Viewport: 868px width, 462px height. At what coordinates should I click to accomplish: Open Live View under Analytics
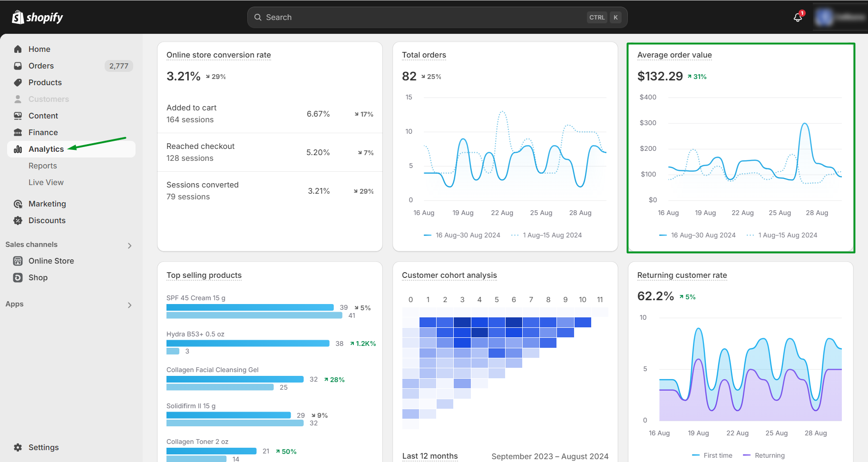[x=46, y=182]
